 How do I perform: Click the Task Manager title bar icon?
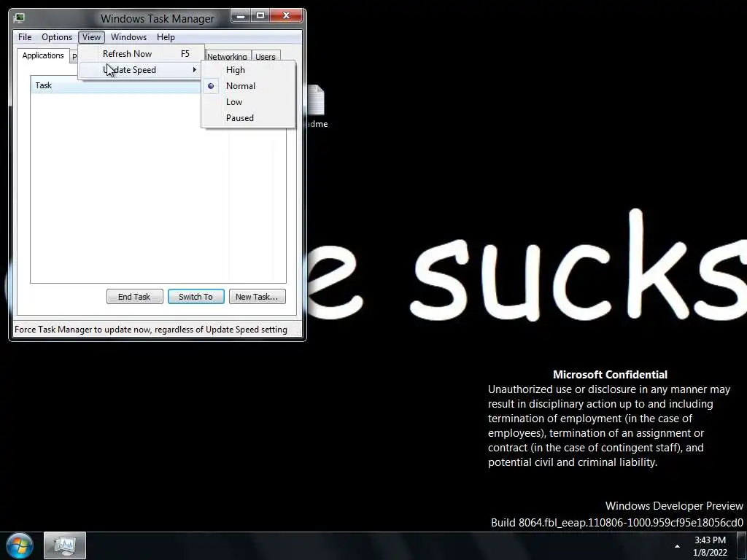[x=19, y=18]
